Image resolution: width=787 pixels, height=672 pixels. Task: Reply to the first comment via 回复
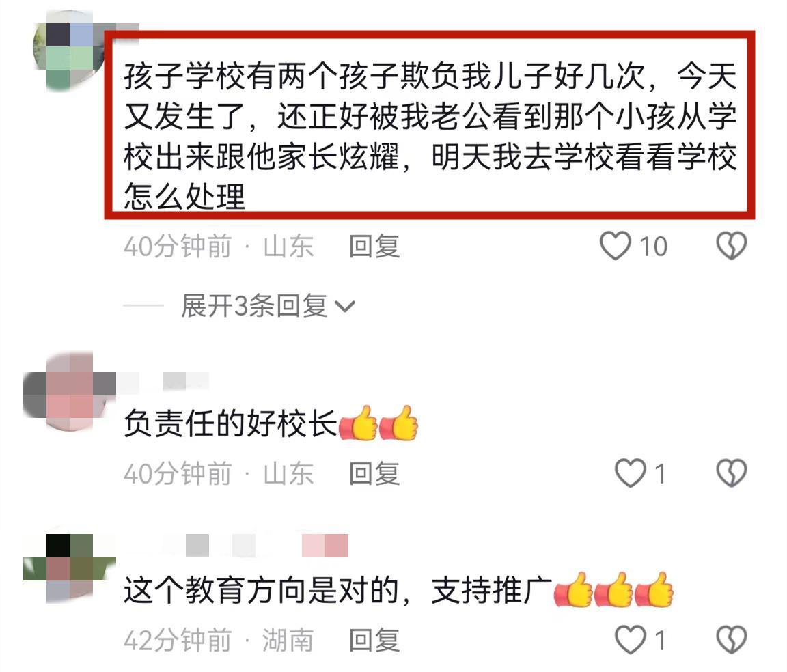point(374,247)
